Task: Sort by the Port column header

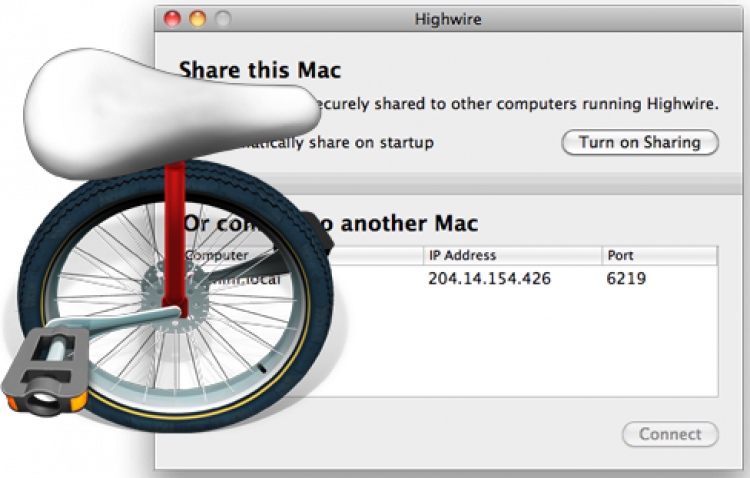Action: pos(660,256)
